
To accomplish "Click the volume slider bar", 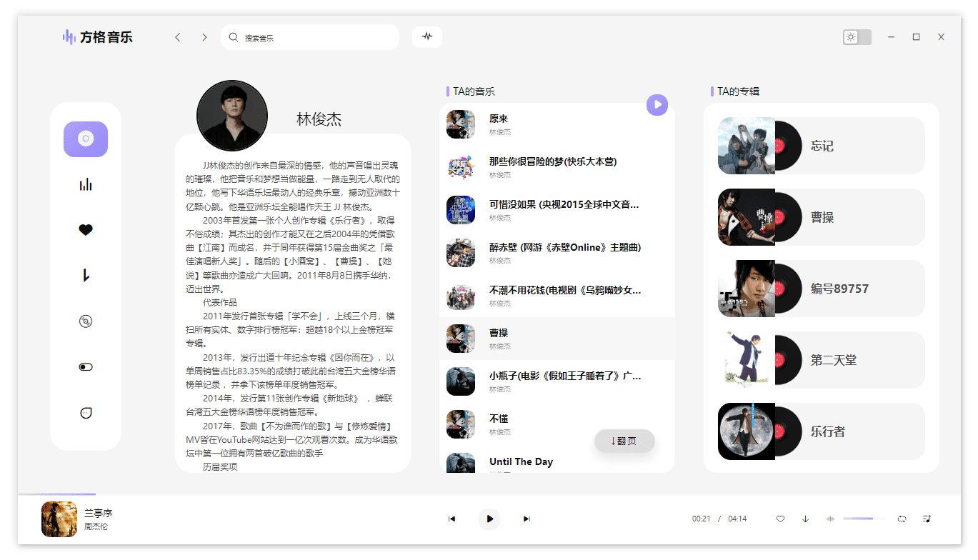I will [x=863, y=519].
